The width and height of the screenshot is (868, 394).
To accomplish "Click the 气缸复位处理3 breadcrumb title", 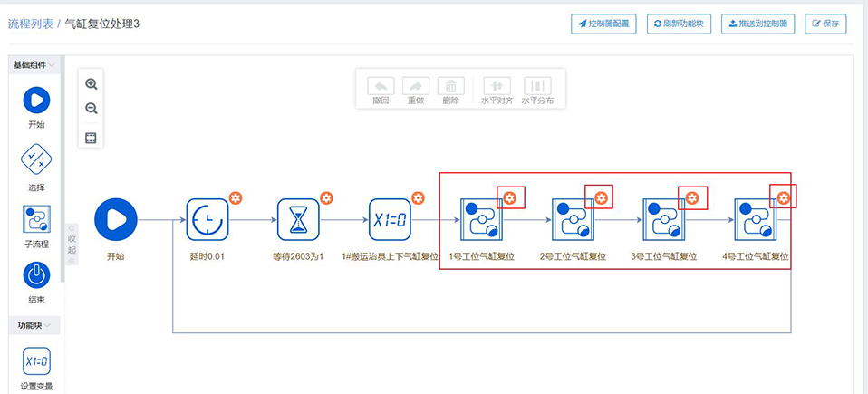I will (101, 24).
